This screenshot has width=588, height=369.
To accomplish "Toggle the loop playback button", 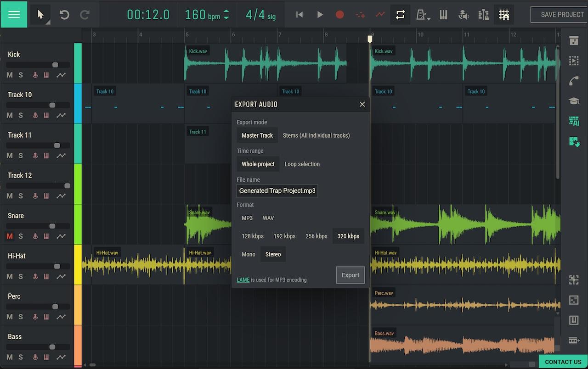I will coord(400,15).
